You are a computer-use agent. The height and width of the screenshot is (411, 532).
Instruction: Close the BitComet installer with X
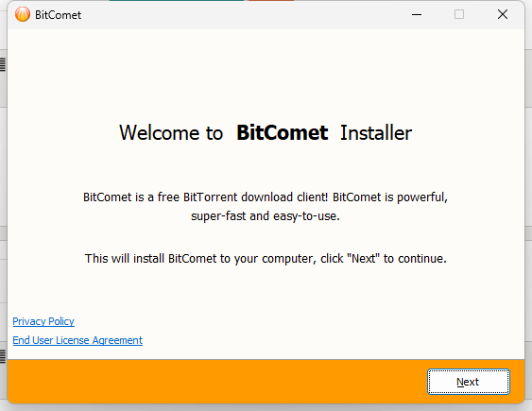click(x=503, y=14)
